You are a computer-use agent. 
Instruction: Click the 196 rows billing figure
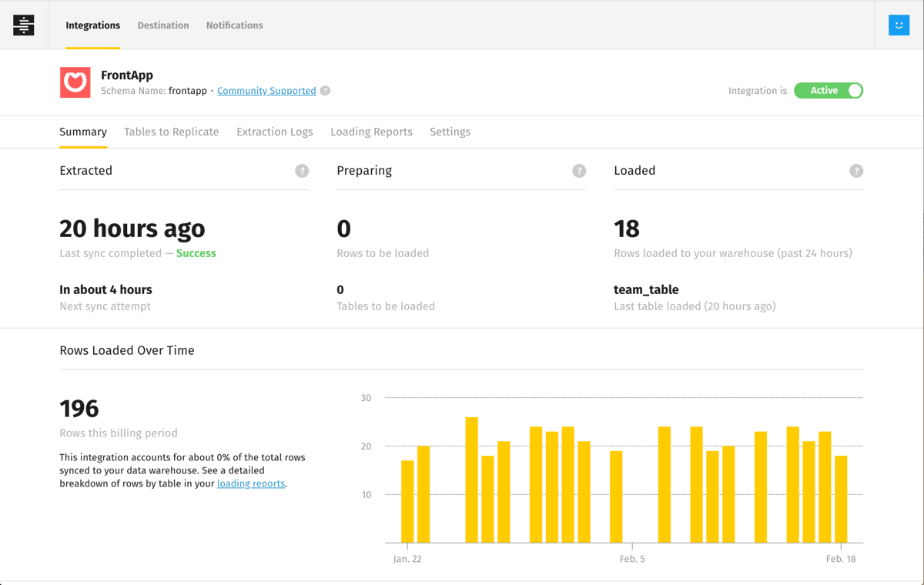(79, 408)
